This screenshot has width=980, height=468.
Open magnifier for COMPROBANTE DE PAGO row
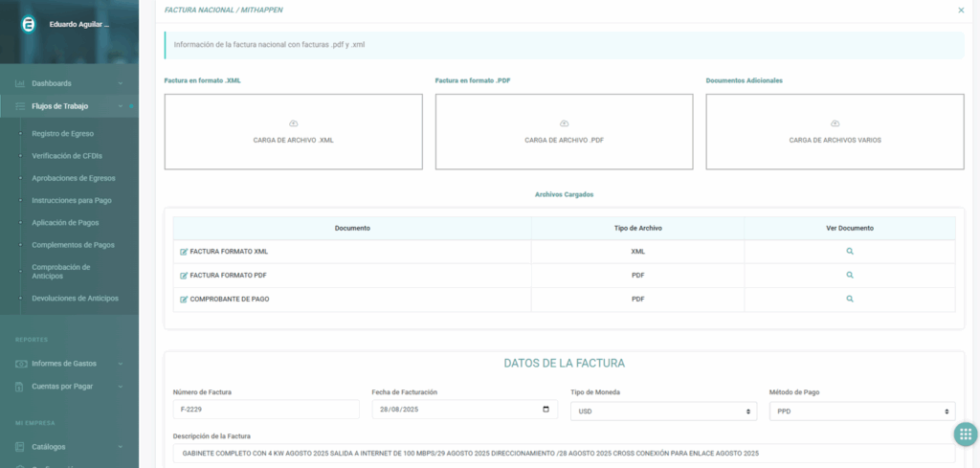pos(849,299)
